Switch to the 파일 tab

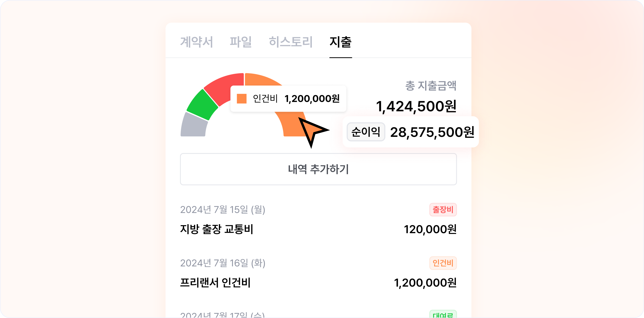pyautogui.click(x=241, y=42)
